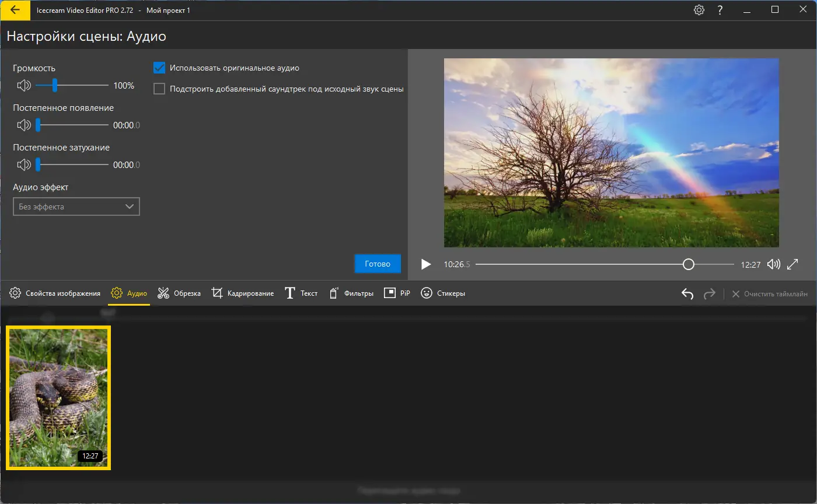Screen dimensions: 817x504
Task: Undo the last action
Action: [x=687, y=294]
